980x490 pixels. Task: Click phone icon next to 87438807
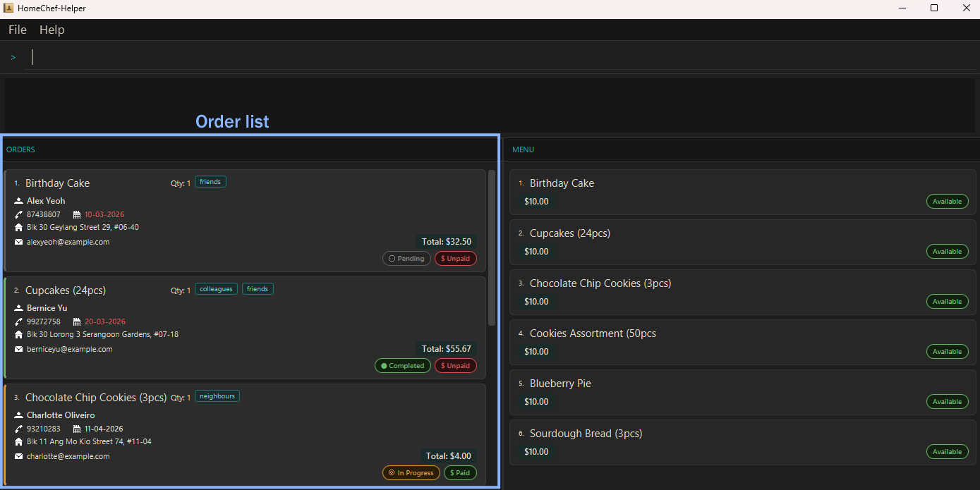point(19,214)
